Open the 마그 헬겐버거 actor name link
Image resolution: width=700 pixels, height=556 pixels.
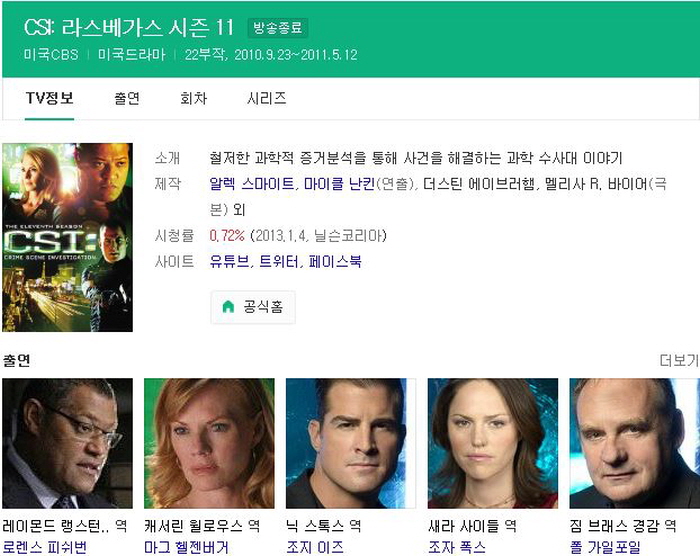point(186,548)
